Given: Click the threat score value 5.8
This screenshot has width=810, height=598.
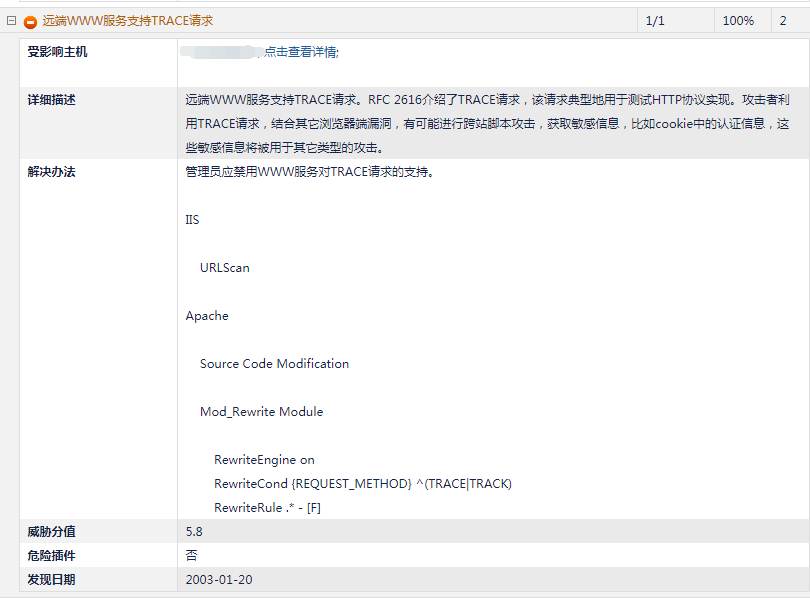Looking at the screenshot, I should tap(192, 531).
